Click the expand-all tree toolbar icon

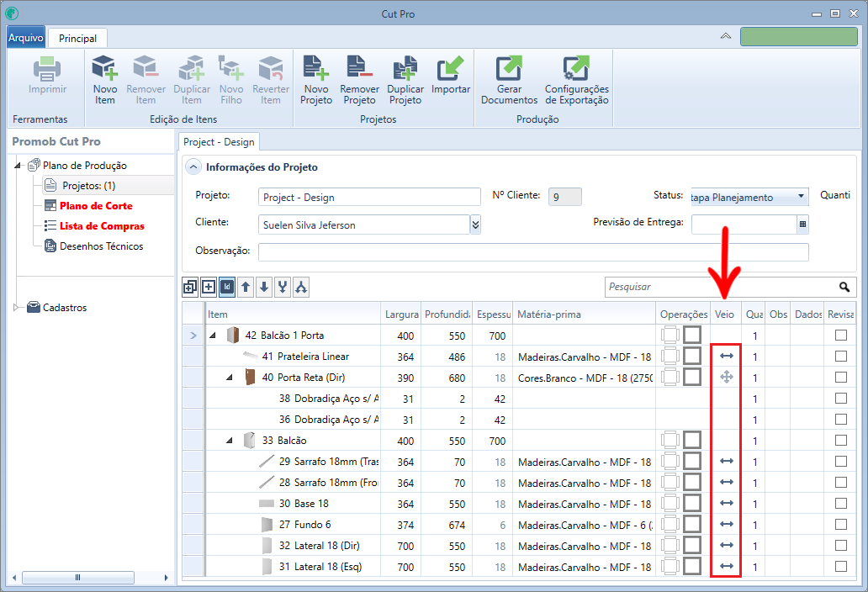[190, 287]
